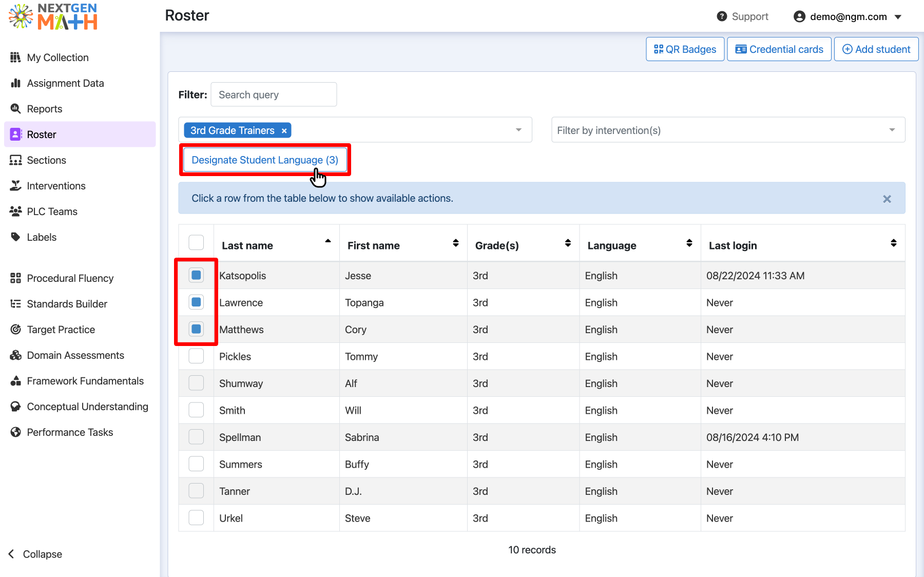Open My Collection books icon
The width and height of the screenshot is (924, 577).
(15, 57)
